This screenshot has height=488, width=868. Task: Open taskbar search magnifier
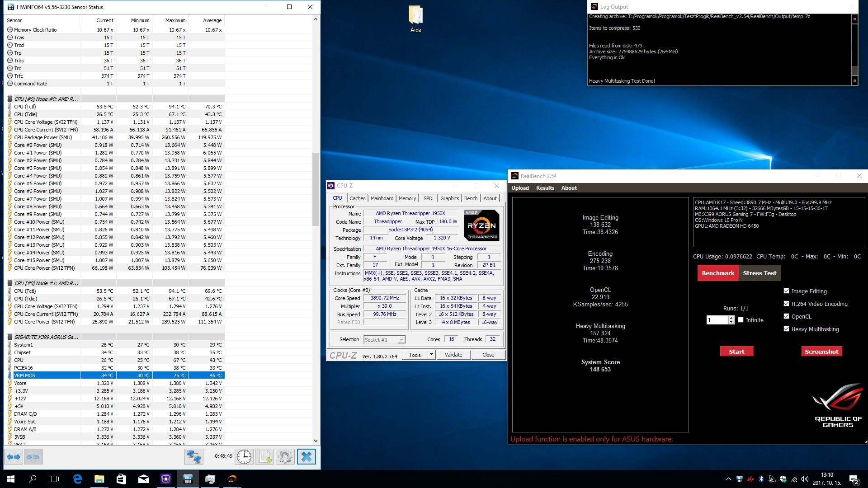pyautogui.click(x=33, y=479)
